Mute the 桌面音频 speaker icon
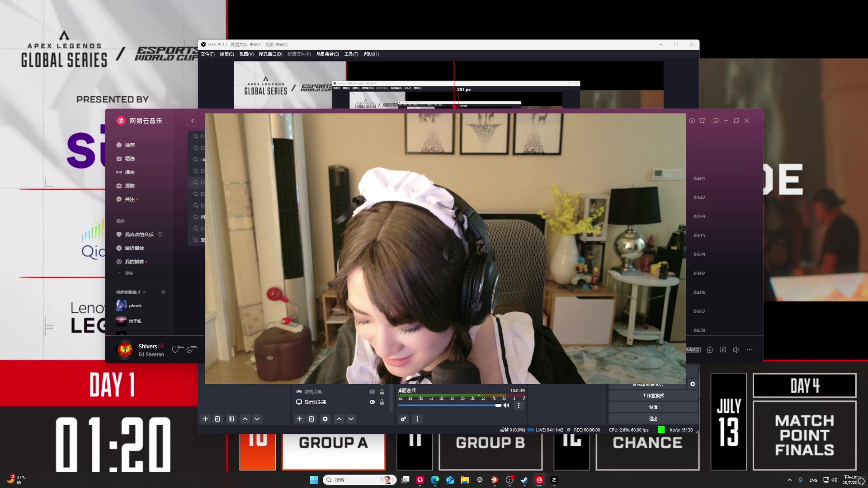 506,405
